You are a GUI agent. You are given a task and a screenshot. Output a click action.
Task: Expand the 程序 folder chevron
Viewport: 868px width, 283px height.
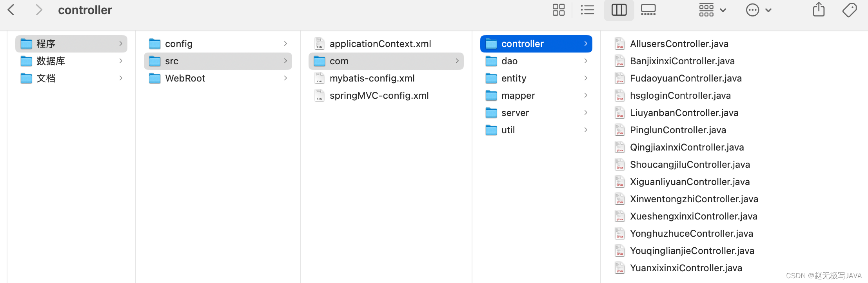121,44
